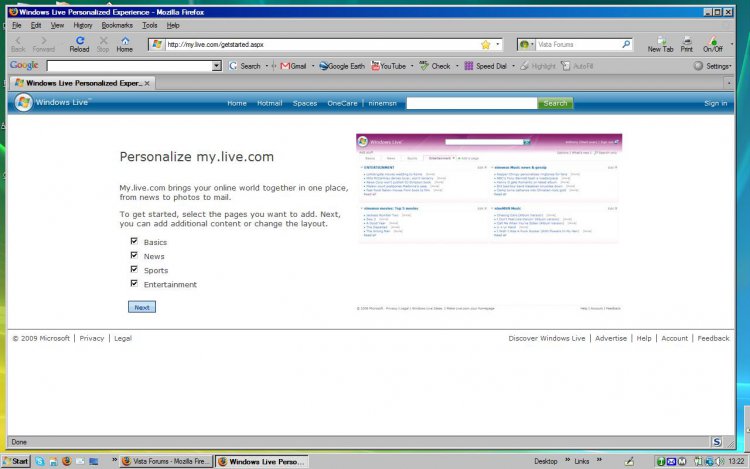Open the Windows Start button
The height and width of the screenshot is (469, 750).
[x=16, y=461]
